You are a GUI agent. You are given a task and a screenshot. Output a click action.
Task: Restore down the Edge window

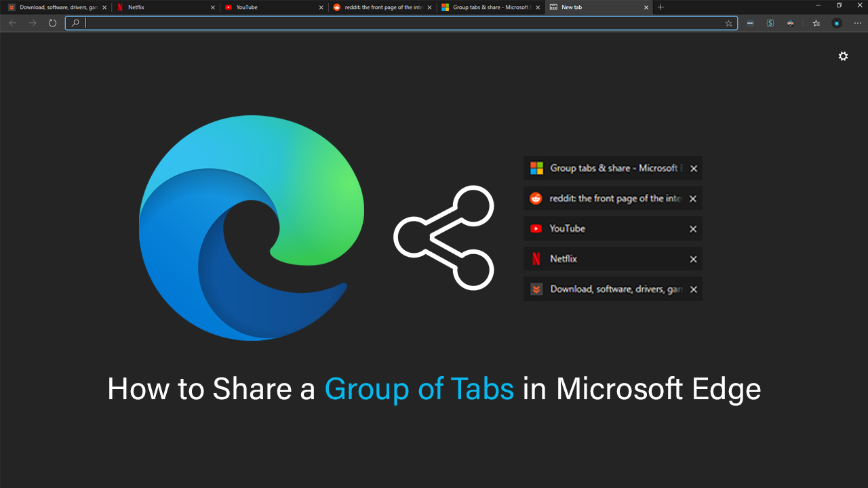click(839, 5)
